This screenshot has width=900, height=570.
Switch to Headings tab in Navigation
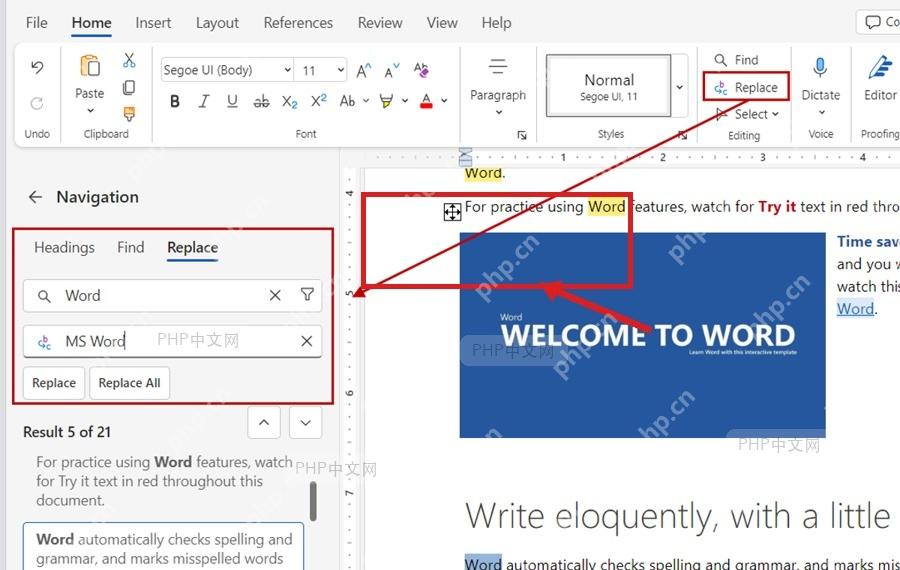(x=64, y=247)
